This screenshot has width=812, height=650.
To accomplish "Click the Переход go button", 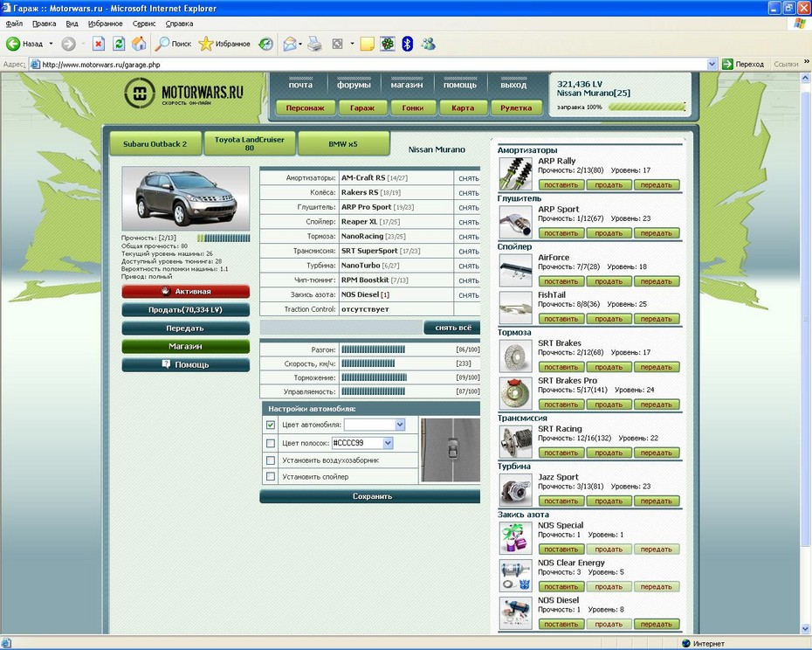I will click(x=743, y=65).
